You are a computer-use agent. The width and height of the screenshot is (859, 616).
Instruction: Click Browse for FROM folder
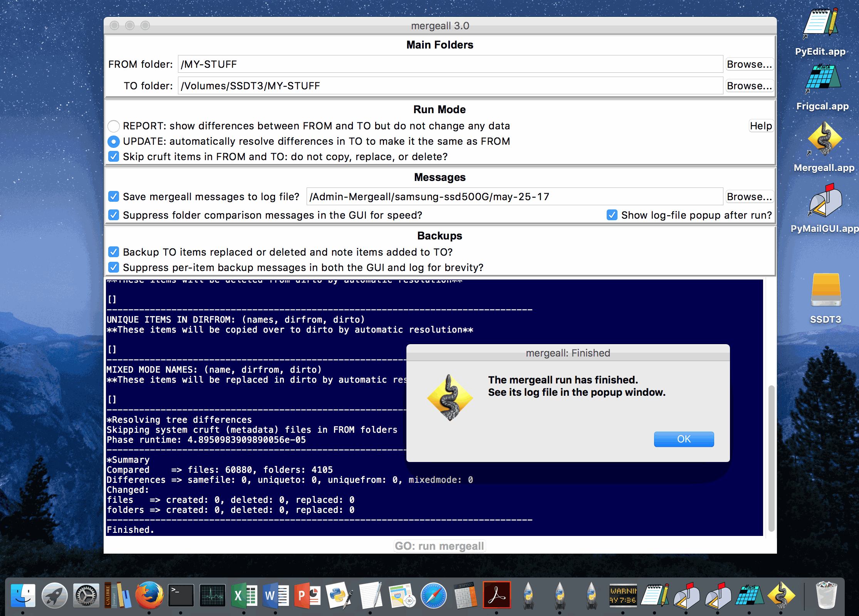[x=749, y=64]
